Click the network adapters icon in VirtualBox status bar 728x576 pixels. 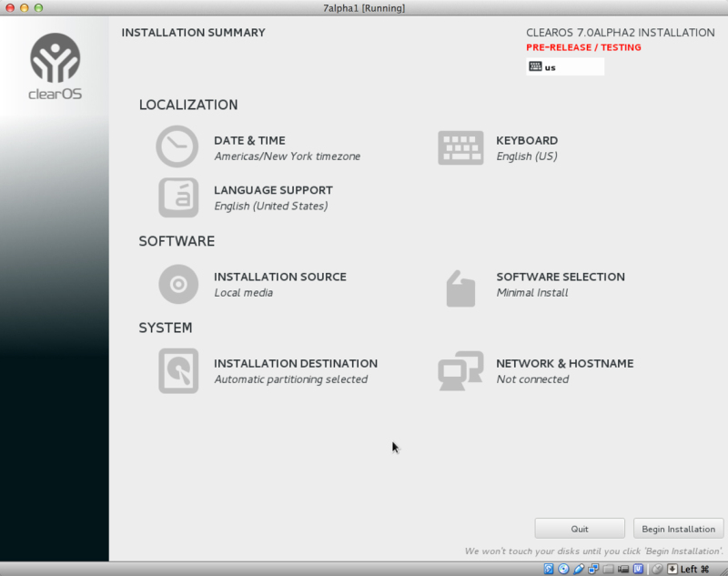(x=593, y=569)
